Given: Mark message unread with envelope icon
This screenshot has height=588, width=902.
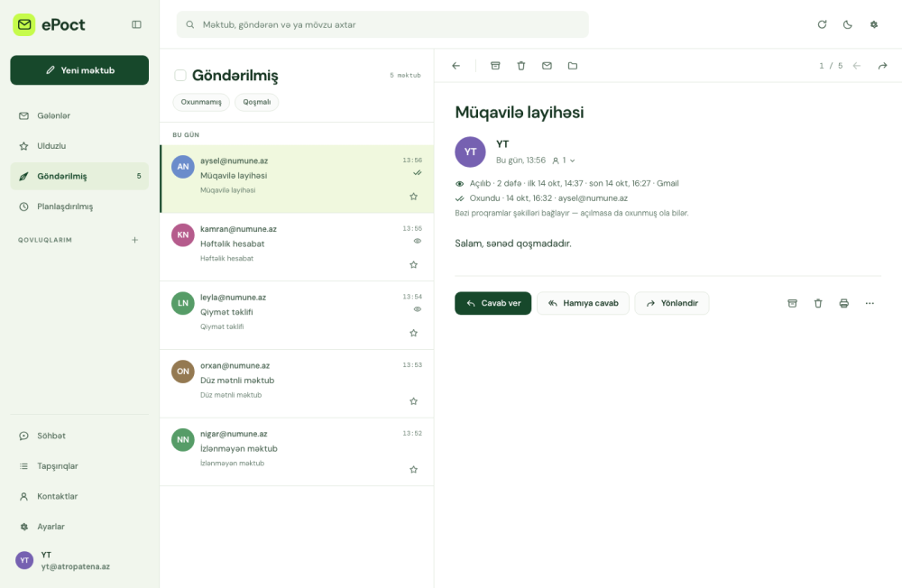Looking at the screenshot, I should [548, 66].
